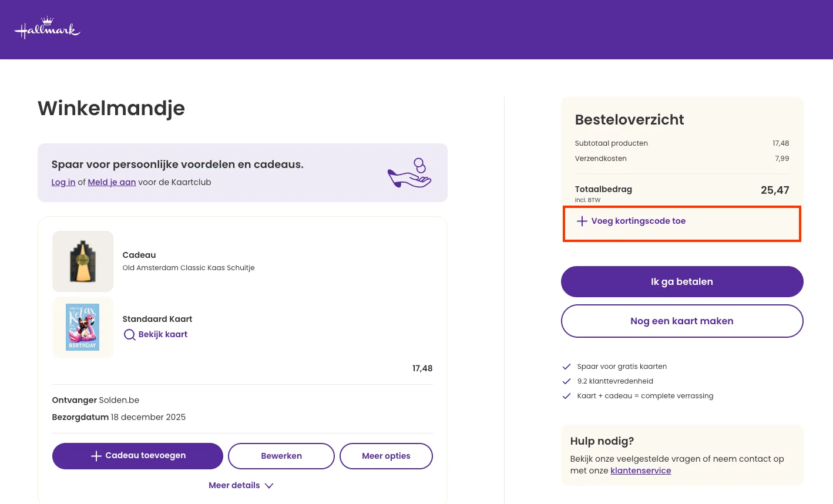Click the Meld je aan link
The height and width of the screenshot is (504, 833).
tap(112, 182)
